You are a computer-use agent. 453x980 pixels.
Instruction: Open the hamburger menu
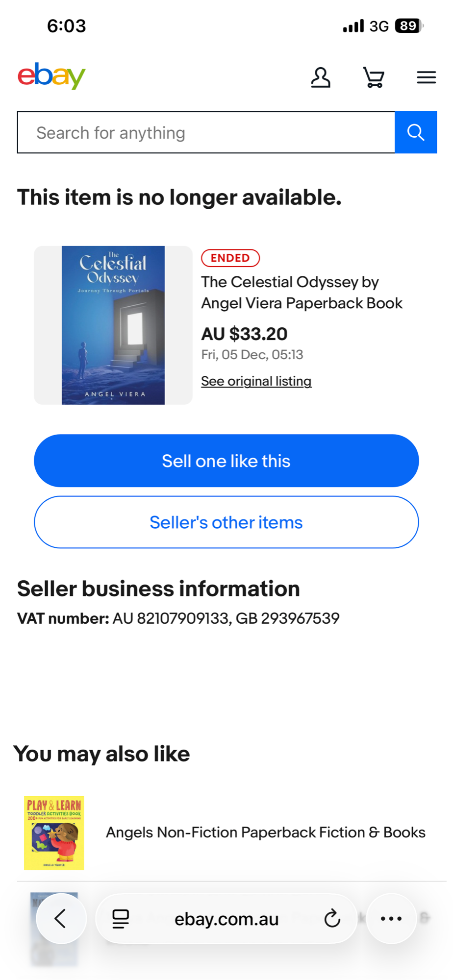[426, 77]
